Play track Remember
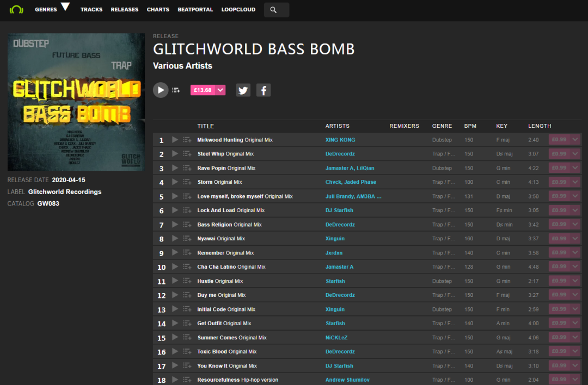 click(175, 252)
